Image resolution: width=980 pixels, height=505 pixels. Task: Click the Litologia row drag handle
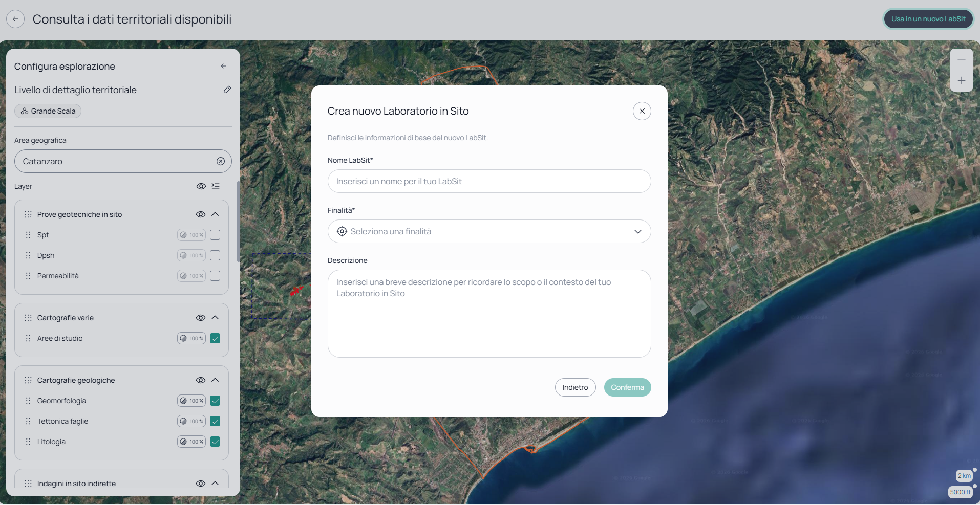(x=28, y=442)
